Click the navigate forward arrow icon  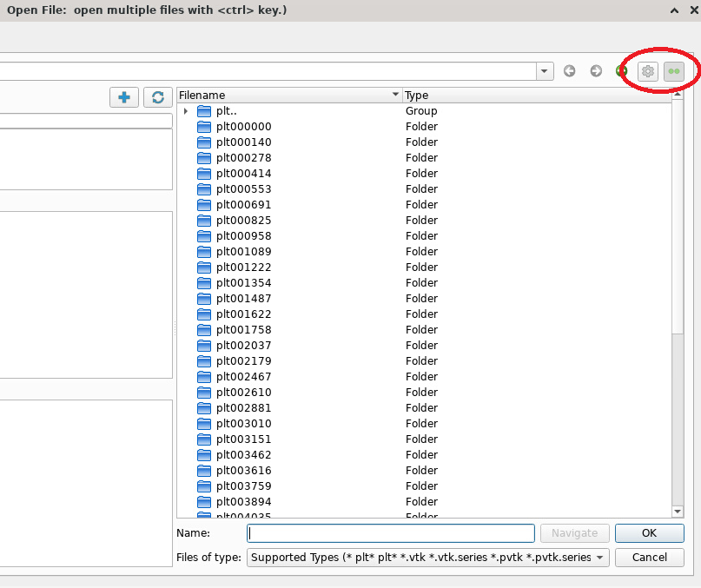pos(596,71)
